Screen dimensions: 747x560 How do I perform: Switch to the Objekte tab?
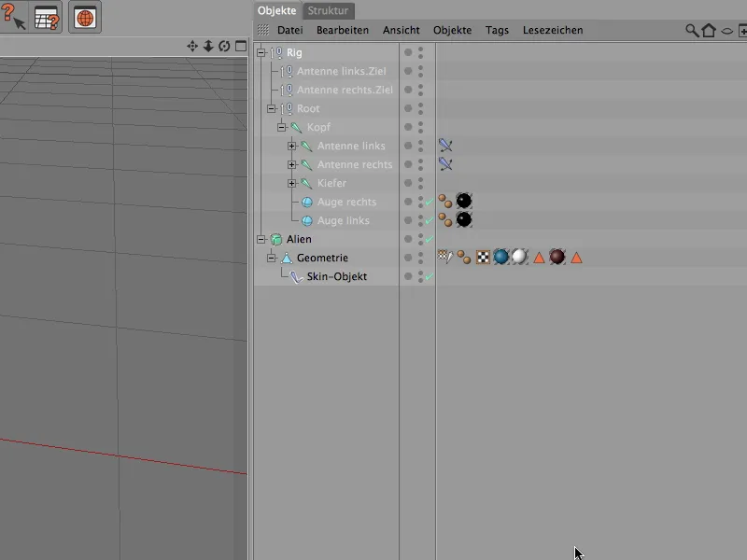277,10
